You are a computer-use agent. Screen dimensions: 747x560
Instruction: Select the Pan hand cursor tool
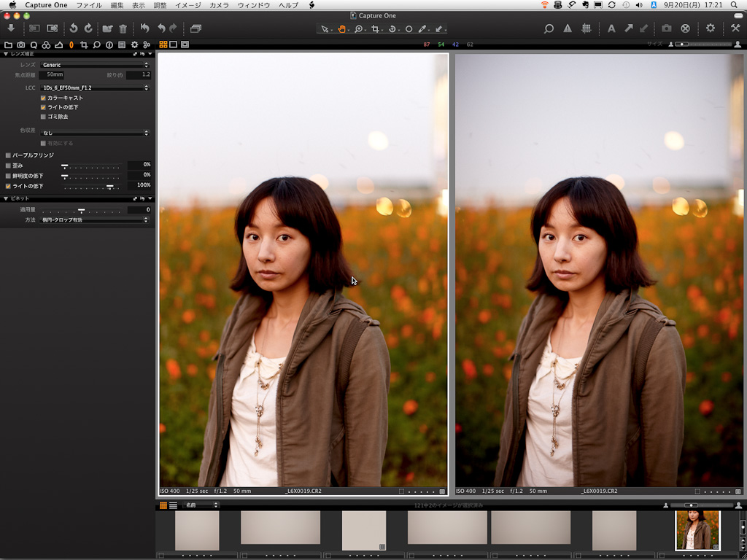click(x=341, y=29)
